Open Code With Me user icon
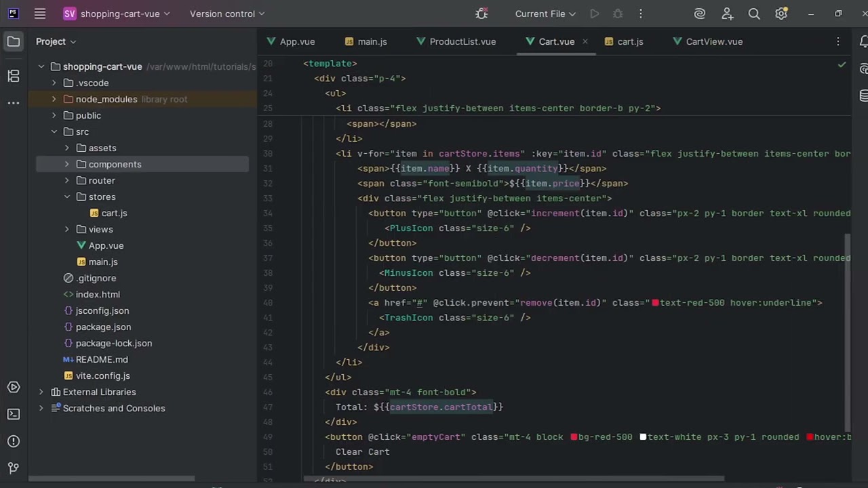Image resolution: width=868 pixels, height=488 pixels. 728,14
